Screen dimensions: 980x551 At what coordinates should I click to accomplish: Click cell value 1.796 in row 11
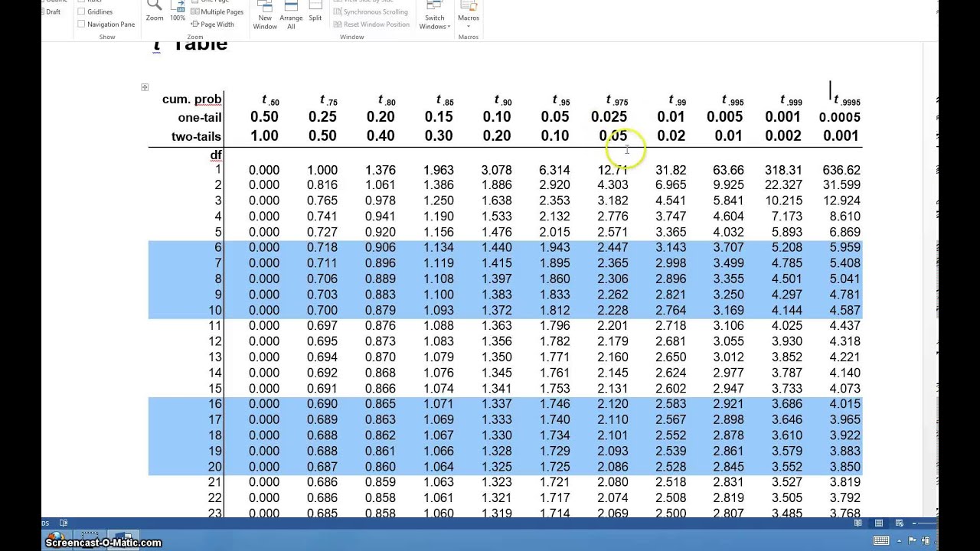coord(554,326)
